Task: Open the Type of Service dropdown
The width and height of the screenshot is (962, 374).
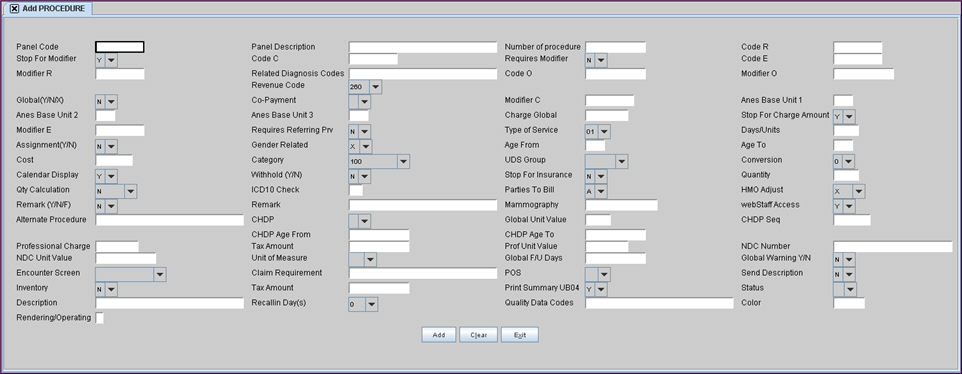Action: [604, 131]
